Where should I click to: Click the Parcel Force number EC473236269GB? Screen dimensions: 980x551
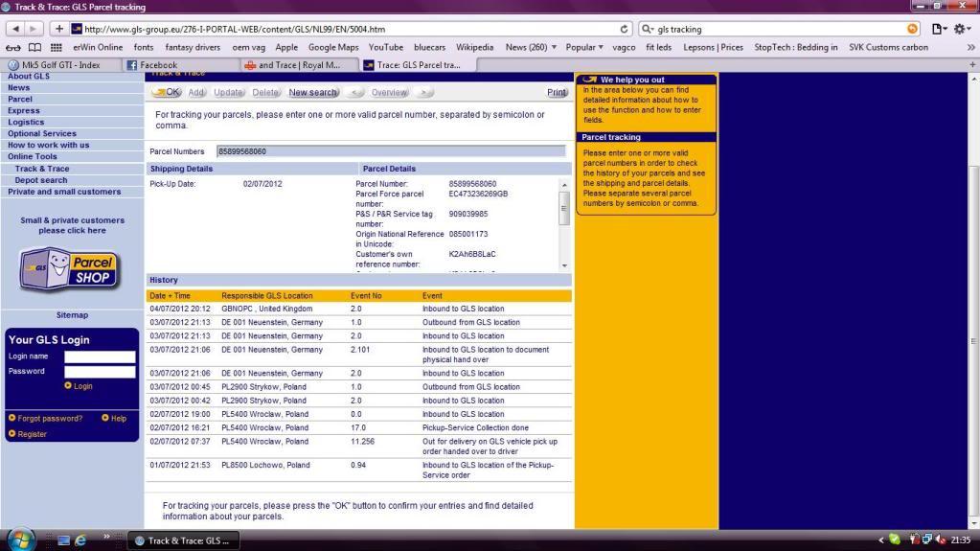pyautogui.click(x=478, y=194)
